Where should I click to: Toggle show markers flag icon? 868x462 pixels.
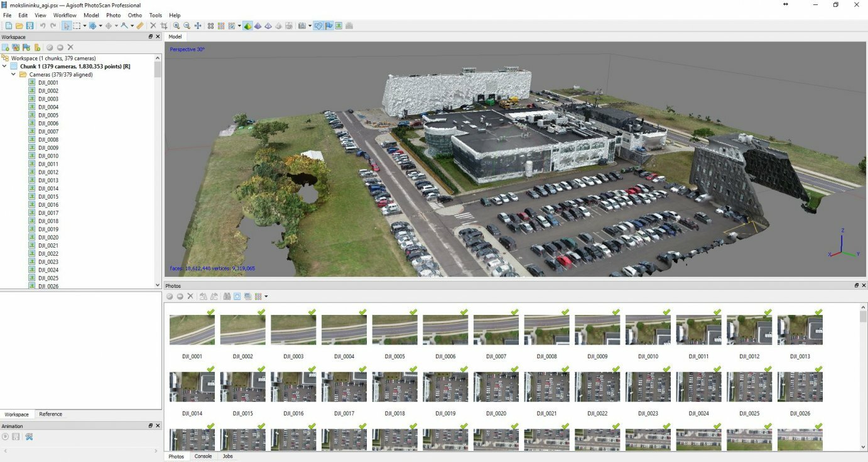tap(328, 26)
